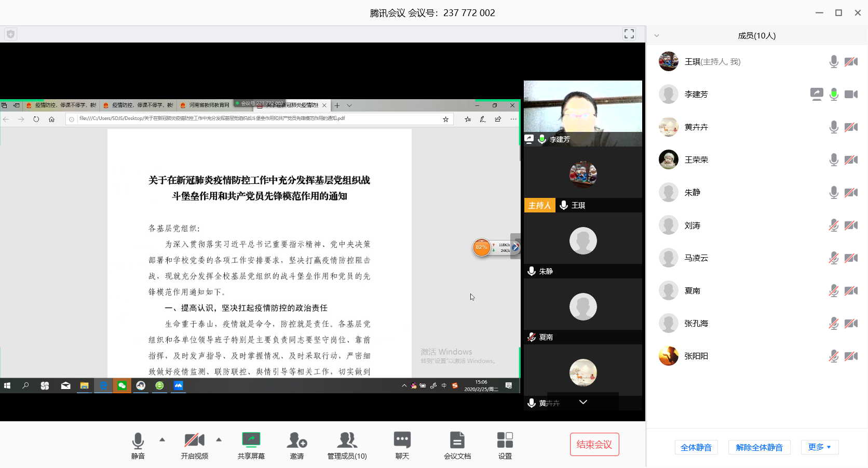Click the Share Screen (共享屏幕) icon

[251, 441]
